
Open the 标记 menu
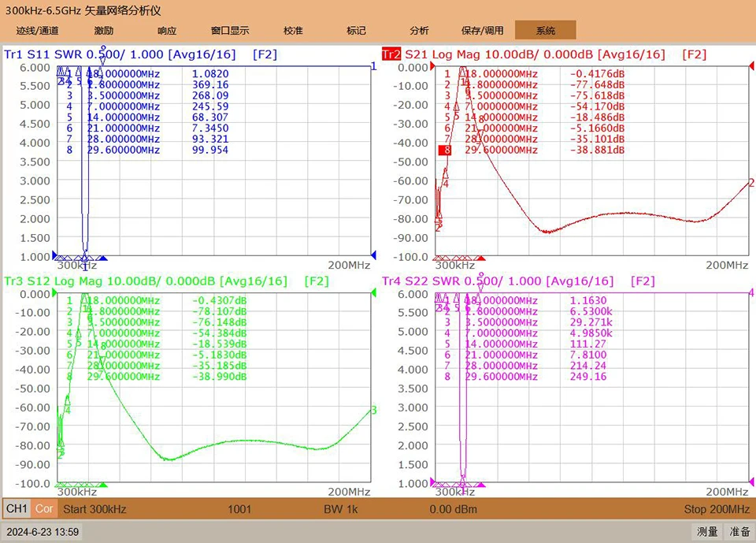click(x=356, y=31)
